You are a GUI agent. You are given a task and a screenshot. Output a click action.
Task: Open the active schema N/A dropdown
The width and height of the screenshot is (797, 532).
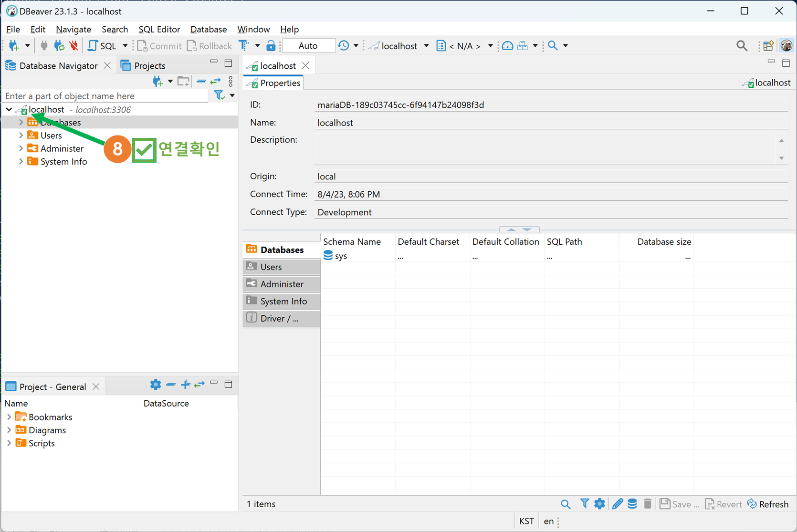pos(464,46)
